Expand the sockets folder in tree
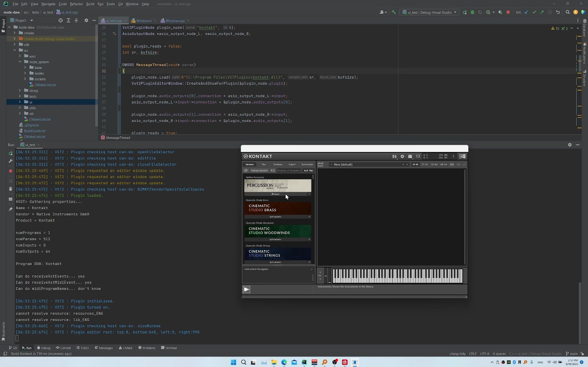This screenshot has height=367, width=588. (x=25, y=79)
